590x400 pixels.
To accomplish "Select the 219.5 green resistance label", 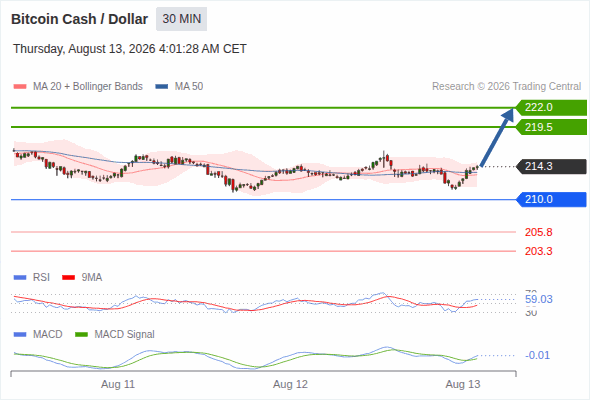I will (x=551, y=127).
